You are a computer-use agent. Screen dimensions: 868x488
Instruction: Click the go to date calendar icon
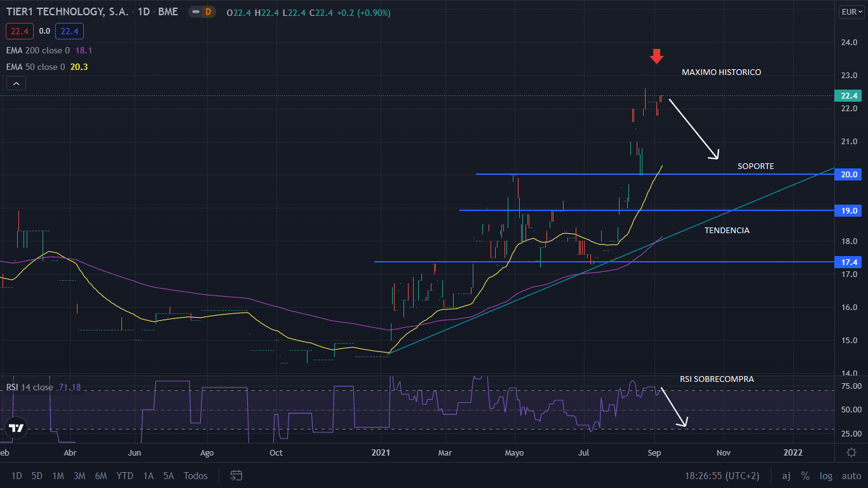click(x=236, y=475)
